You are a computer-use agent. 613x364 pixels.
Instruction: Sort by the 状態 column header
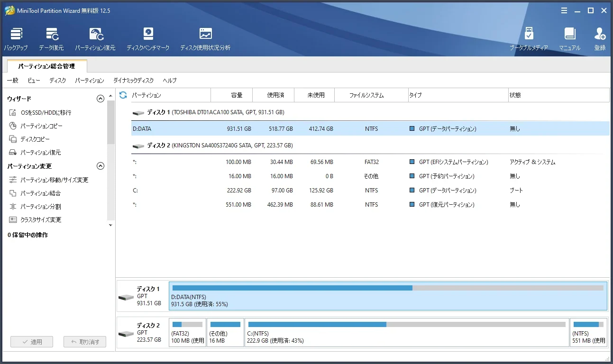coord(558,95)
